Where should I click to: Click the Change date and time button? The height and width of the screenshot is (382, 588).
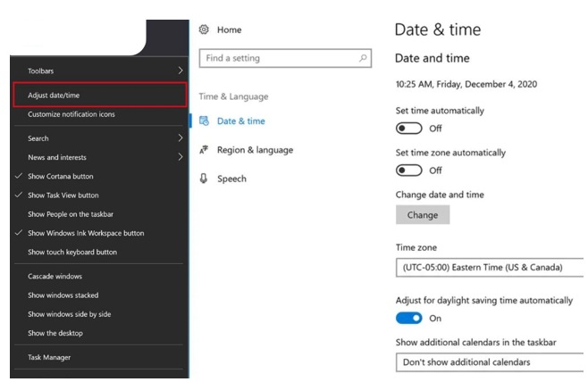423,215
